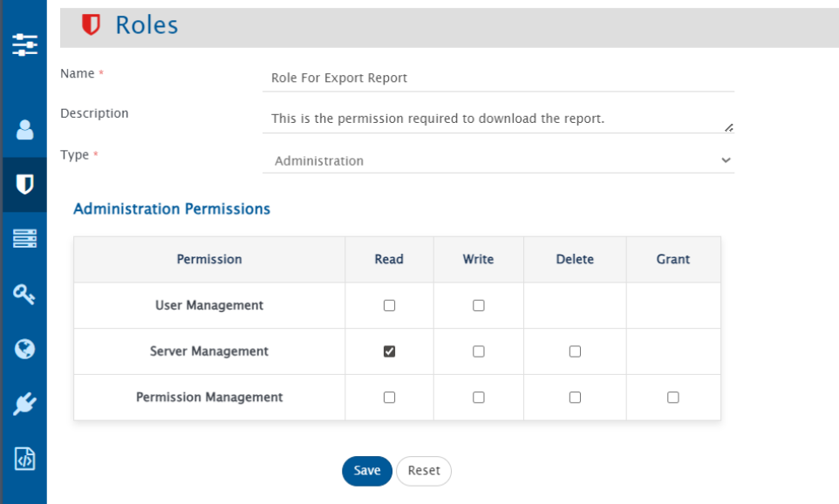Click the red shield icon beside Roles
Screen dimensions: 839x504
91,24
